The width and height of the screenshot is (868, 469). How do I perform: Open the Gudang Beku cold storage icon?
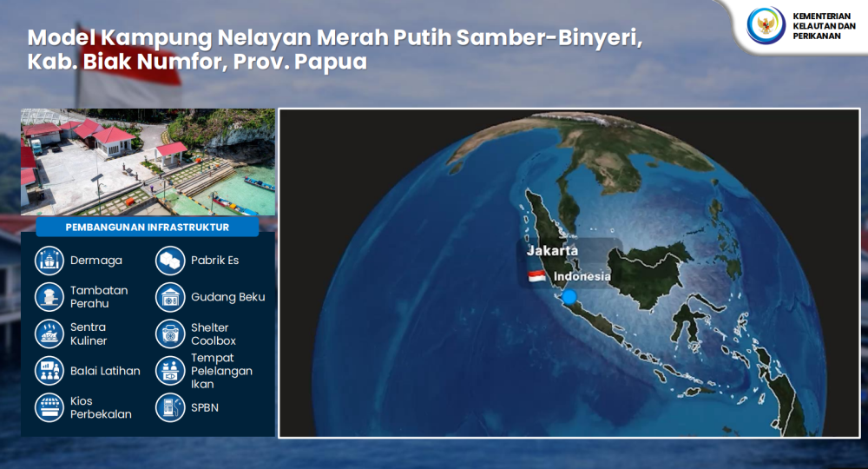point(169,297)
